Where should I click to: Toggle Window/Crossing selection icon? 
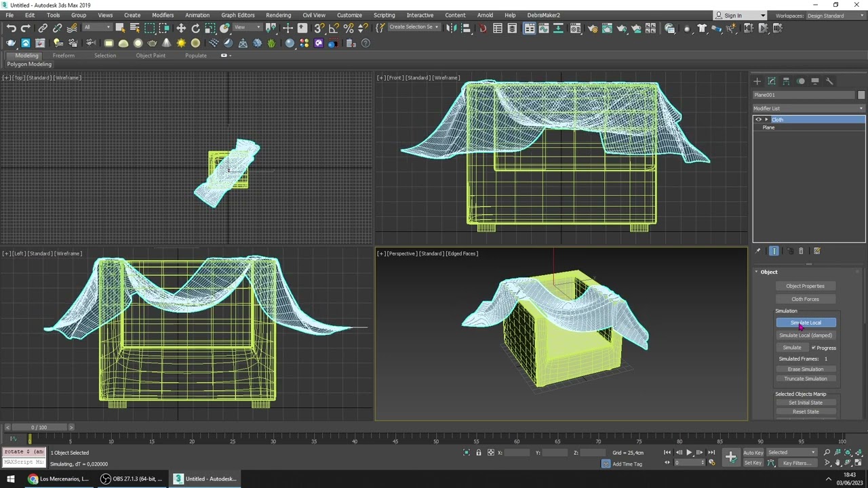[165, 28]
